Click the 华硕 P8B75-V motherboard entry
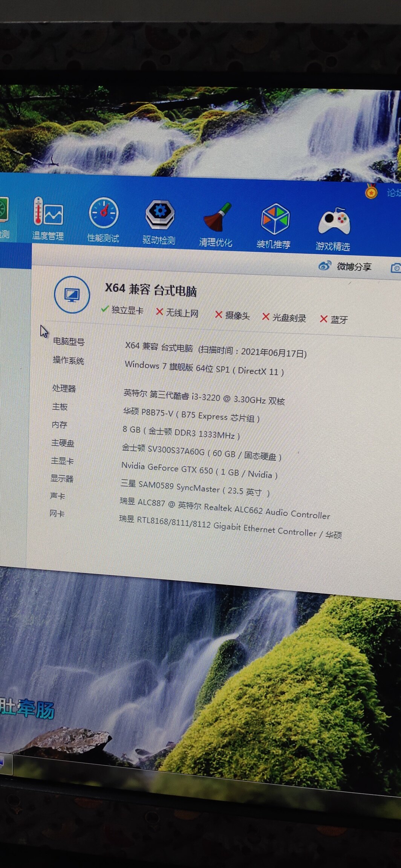Viewport: 401px width, 868px height. tap(191, 415)
